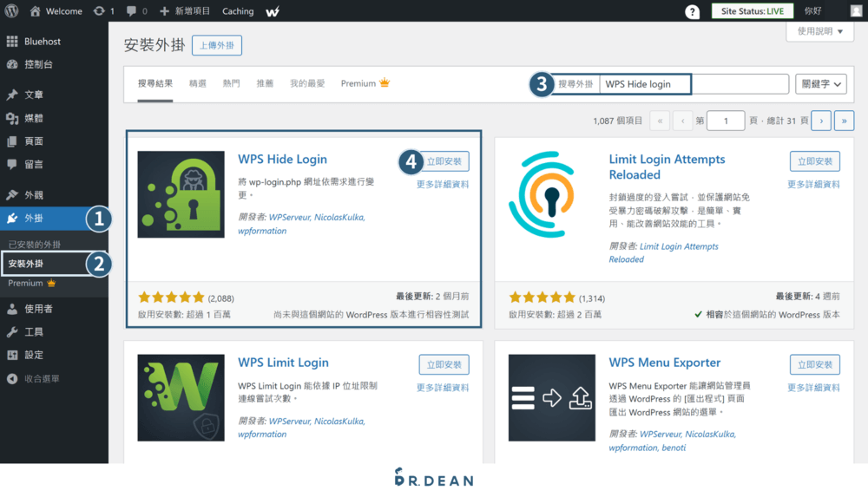Select the 搜尋結果 tab
Image resolution: width=868 pixels, height=497 pixels.
point(155,83)
